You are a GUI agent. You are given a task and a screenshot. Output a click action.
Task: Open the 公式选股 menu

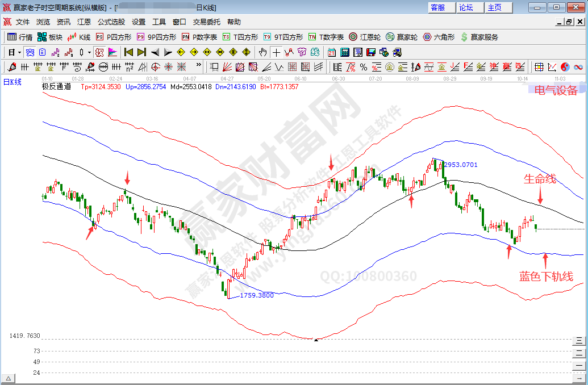[111, 22]
